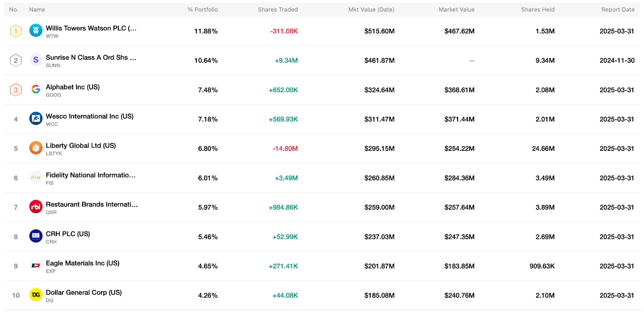Screen dimensions: 644x312
Task: Click the +44.08K shares traded value
Action: pos(285,296)
